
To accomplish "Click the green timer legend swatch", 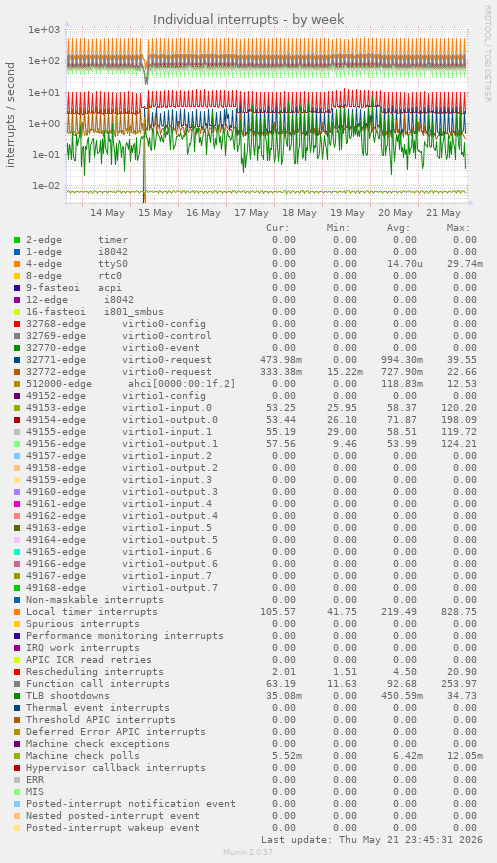I will [x=17, y=240].
